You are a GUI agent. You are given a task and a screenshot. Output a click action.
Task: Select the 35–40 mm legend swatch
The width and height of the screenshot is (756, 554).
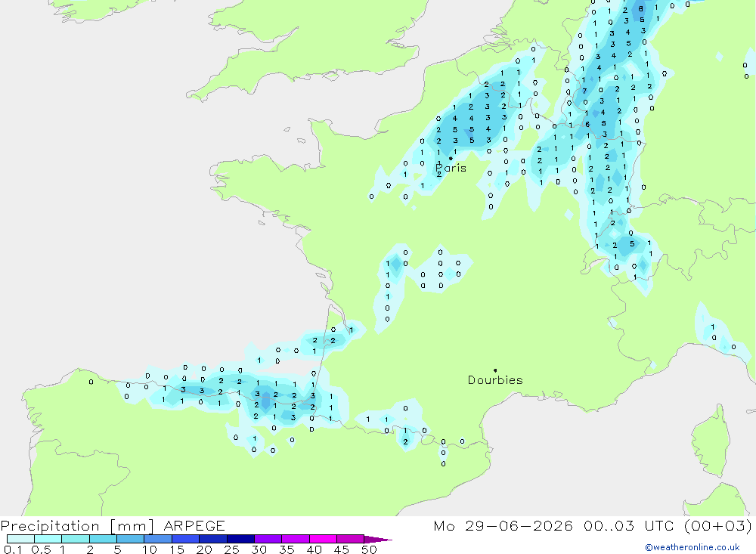pos(295,539)
